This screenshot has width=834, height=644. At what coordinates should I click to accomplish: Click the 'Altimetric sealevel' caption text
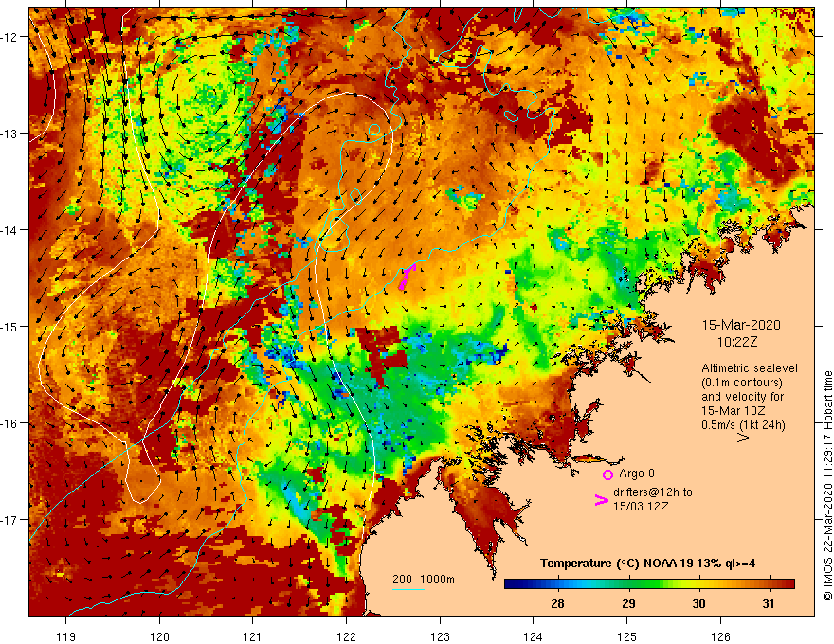750,368
